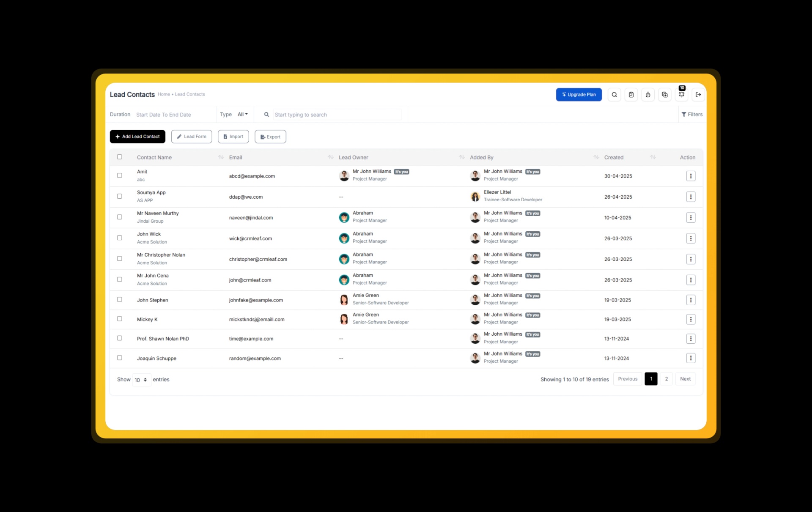Check the row checkbox for Soumya App

coord(120,196)
